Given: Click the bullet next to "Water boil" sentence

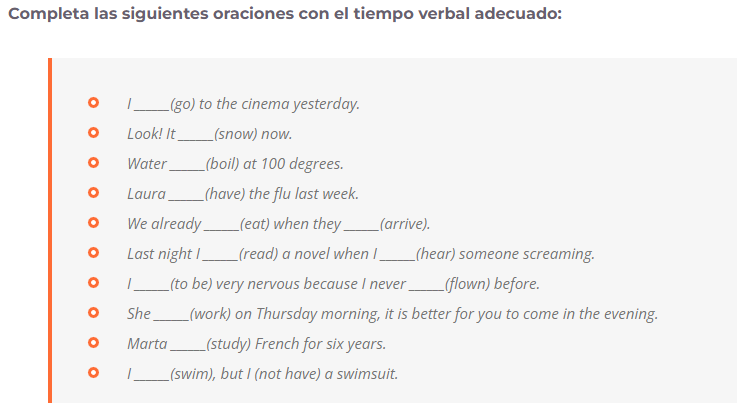Looking at the screenshot, I should point(94,163).
